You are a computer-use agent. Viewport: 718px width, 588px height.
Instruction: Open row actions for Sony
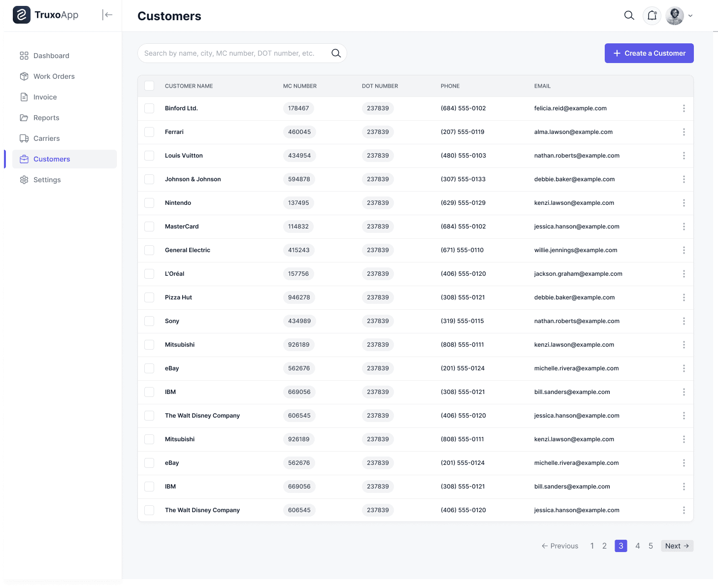684,321
